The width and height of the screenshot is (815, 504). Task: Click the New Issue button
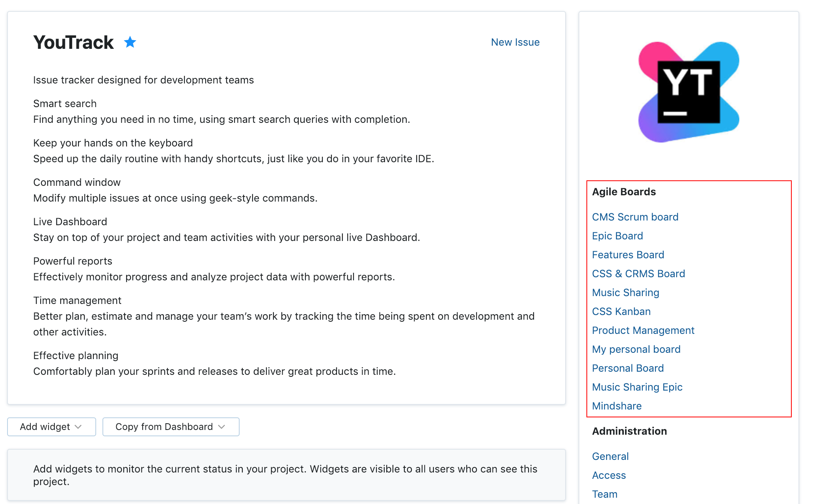point(515,42)
